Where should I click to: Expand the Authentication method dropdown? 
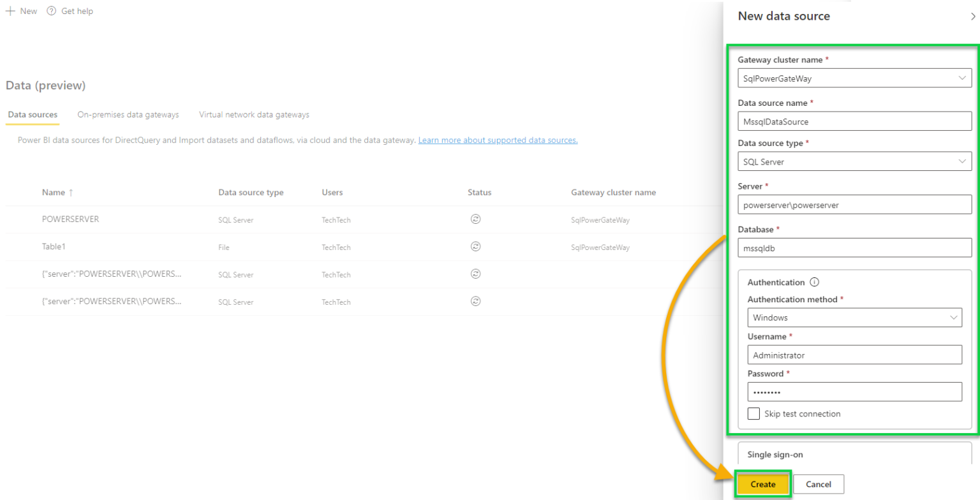pyautogui.click(x=953, y=317)
